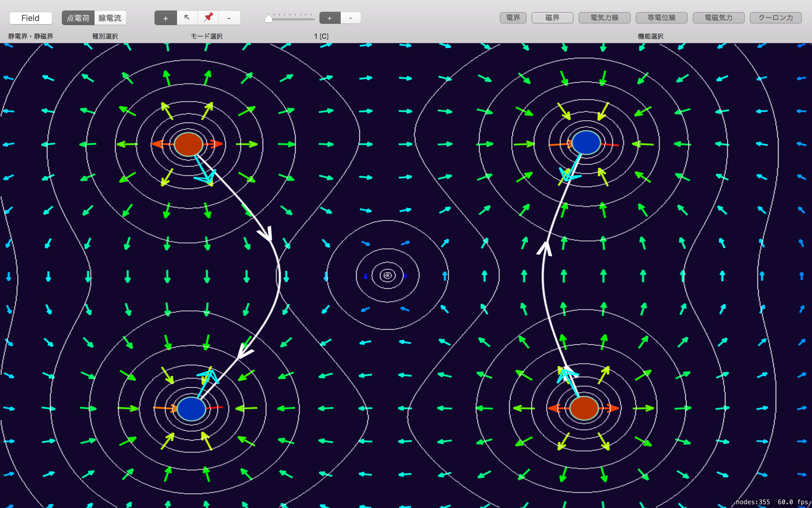812x508 pixels.
Task: Set charge sign to negative
Action: point(350,18)
